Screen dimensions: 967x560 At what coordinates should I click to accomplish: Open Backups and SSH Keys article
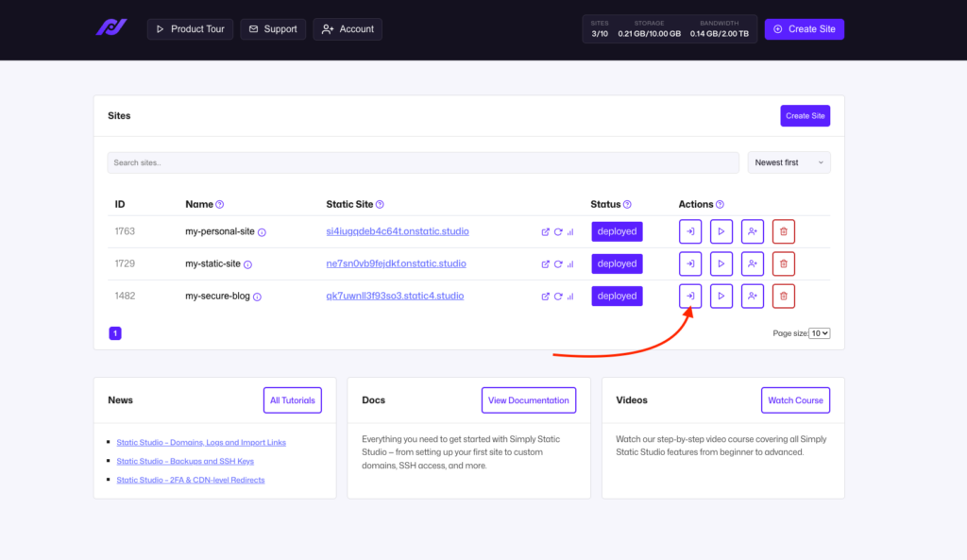tap(185, 461)
